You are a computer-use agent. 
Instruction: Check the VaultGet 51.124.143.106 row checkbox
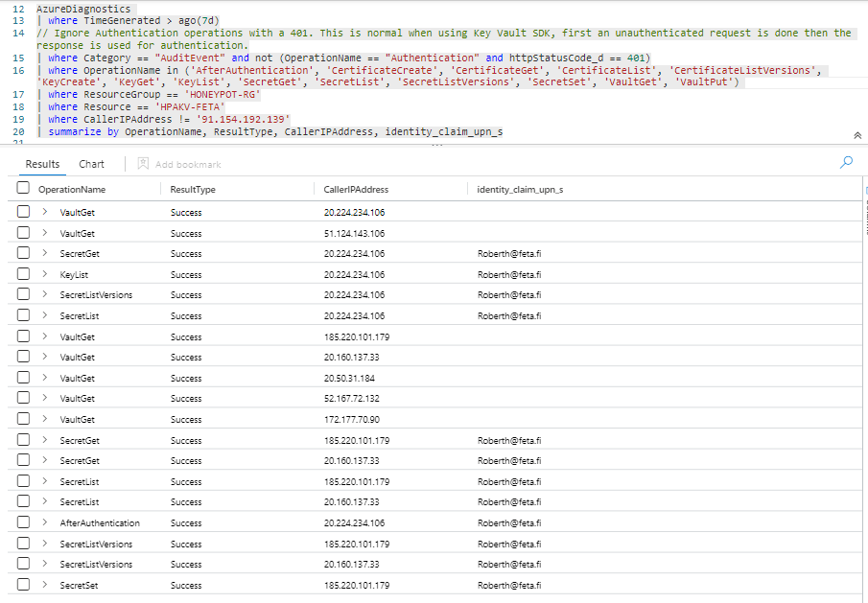click(x=24, y=233)
